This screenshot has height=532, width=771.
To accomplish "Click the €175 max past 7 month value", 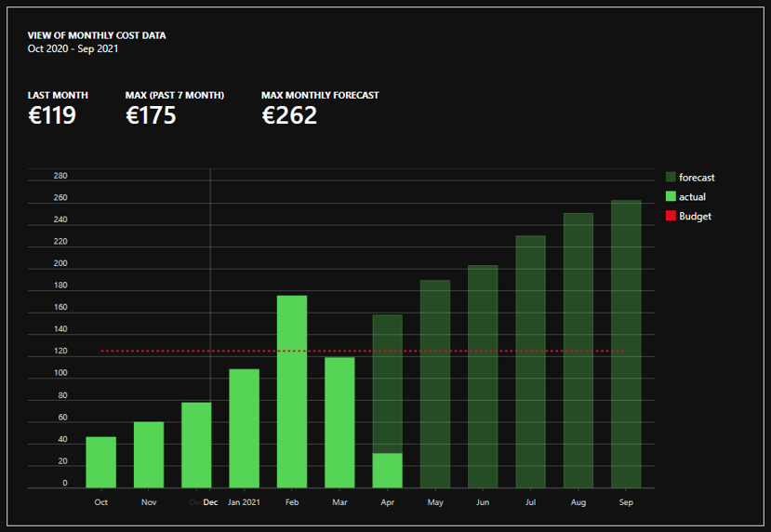I will point(151,115).
